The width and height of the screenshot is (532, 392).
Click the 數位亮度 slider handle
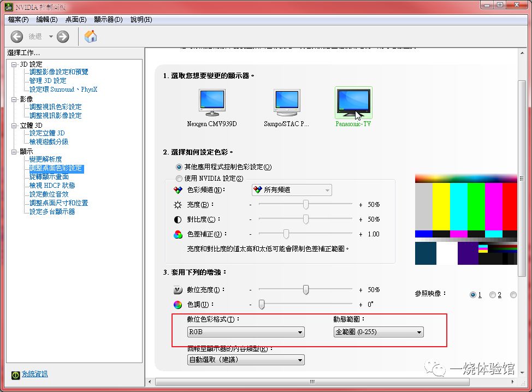[306, 289]
